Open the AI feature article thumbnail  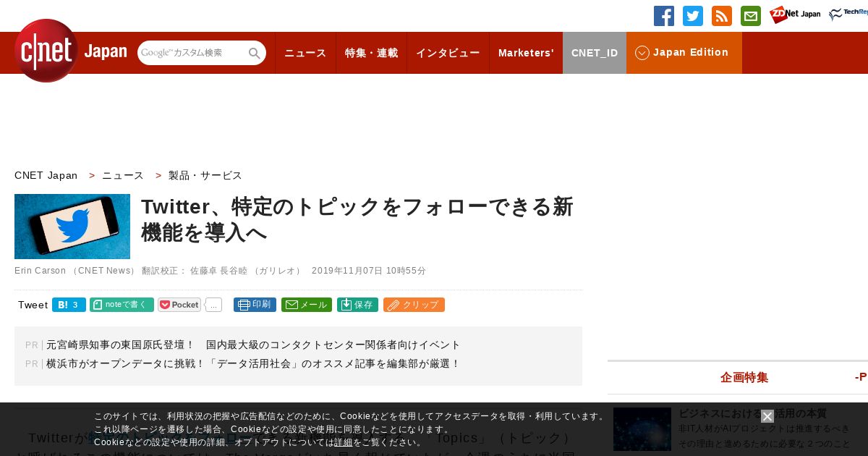click(x=642, y=428)
